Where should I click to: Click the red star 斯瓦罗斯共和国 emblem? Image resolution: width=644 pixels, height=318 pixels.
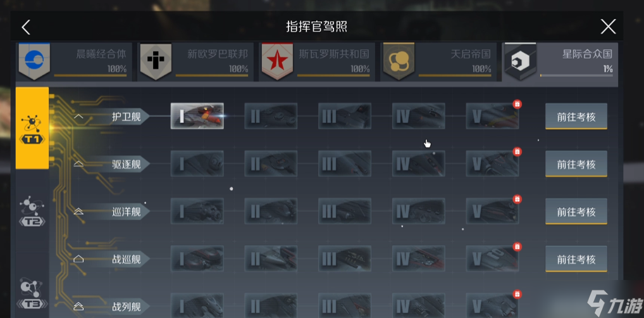[277, 61]
